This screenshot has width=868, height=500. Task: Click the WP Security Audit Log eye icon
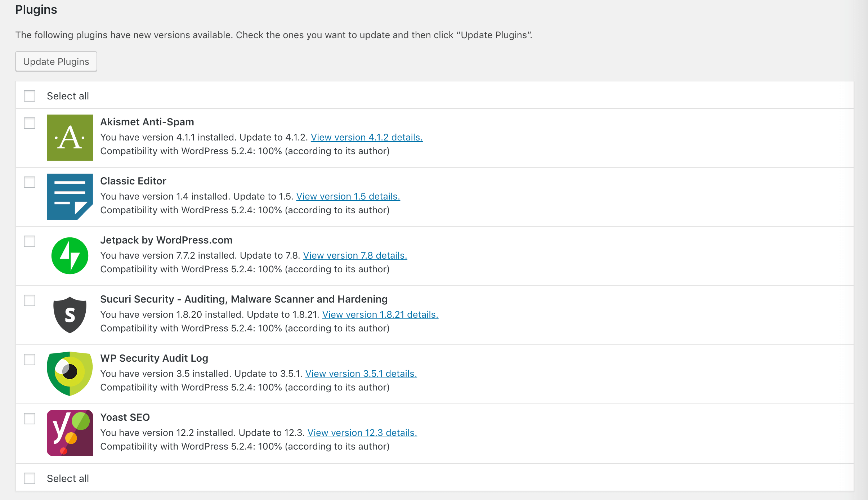coord(70,374)
